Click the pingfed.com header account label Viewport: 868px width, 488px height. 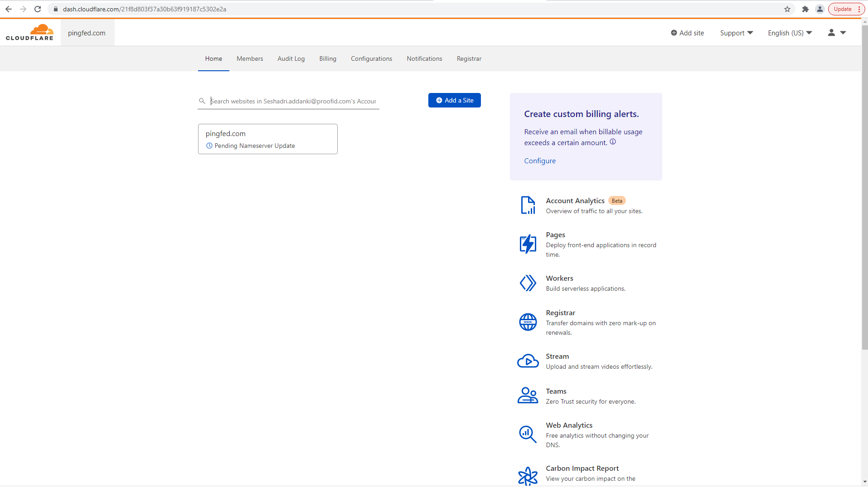pyautogui.click(x=87, y=33)
